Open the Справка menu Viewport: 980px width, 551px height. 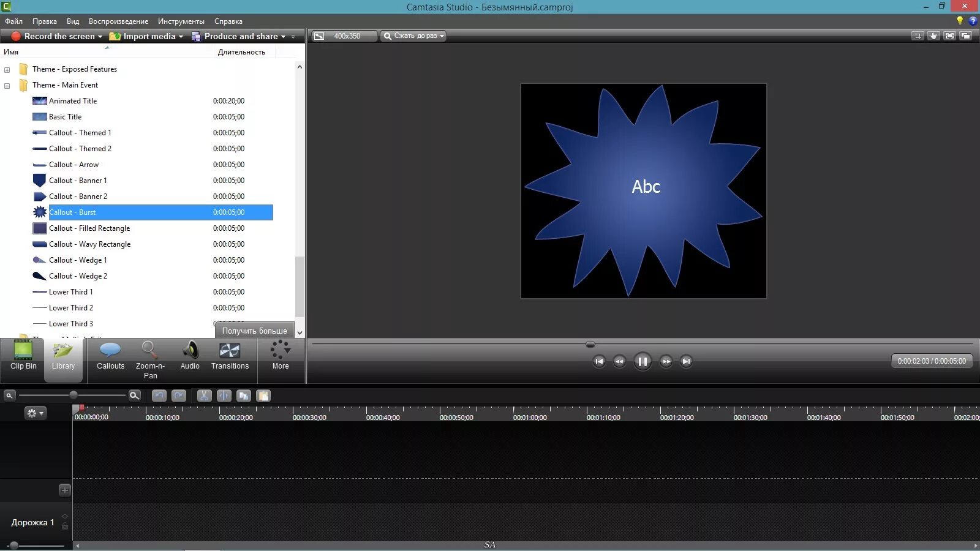[228, 21]
